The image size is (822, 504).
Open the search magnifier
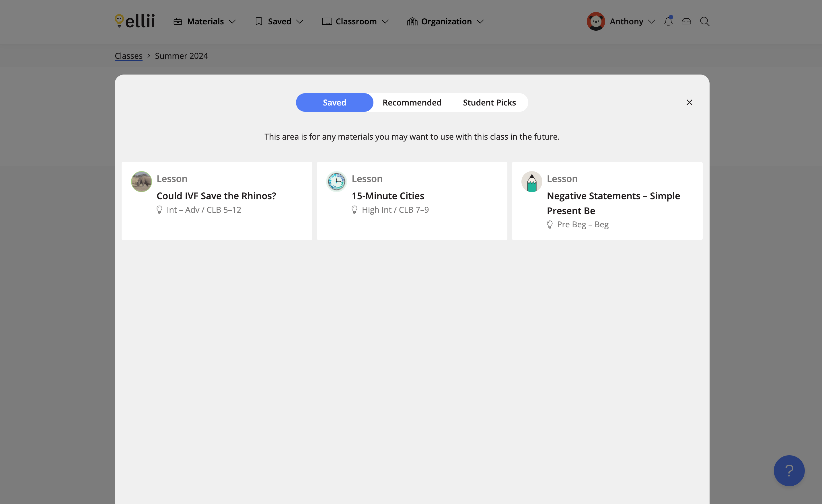coord(705,21)
